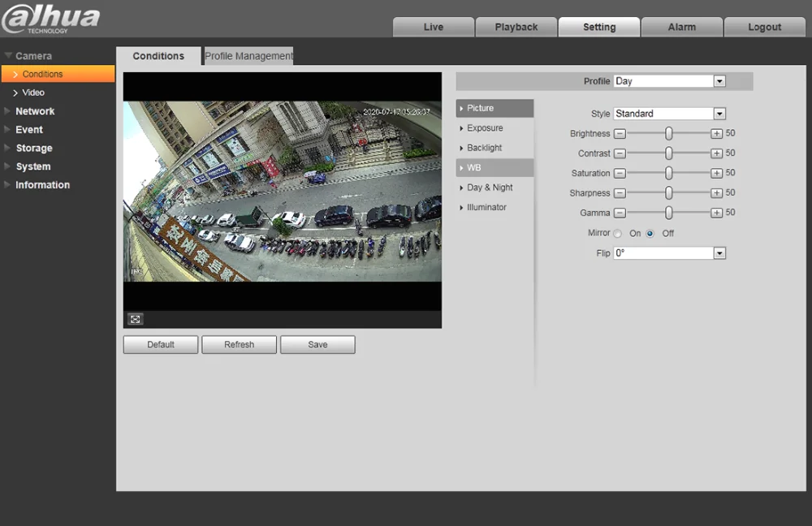Open the Style dropdown showing Standard
This screenshot has height=526, width=812.
coord(669,114)
